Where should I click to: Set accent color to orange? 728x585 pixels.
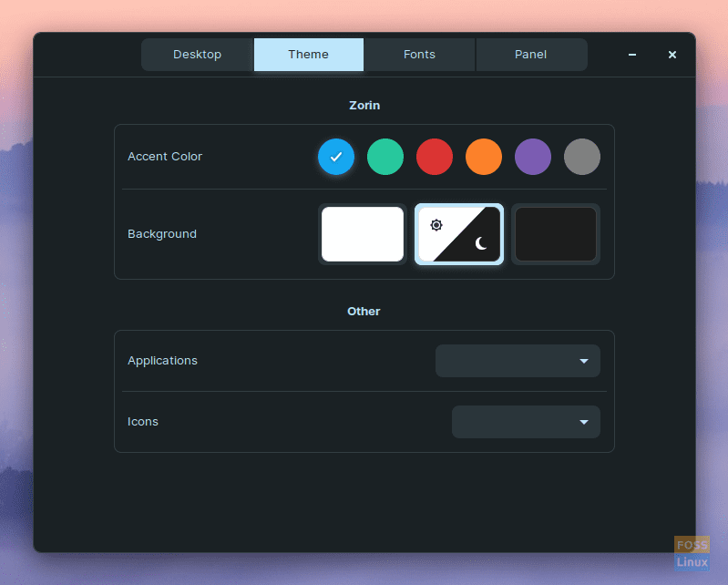[484, 157]
